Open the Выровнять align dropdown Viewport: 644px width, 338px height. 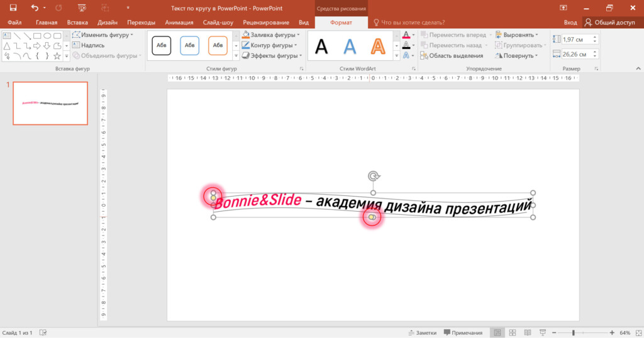coord(517,35)
